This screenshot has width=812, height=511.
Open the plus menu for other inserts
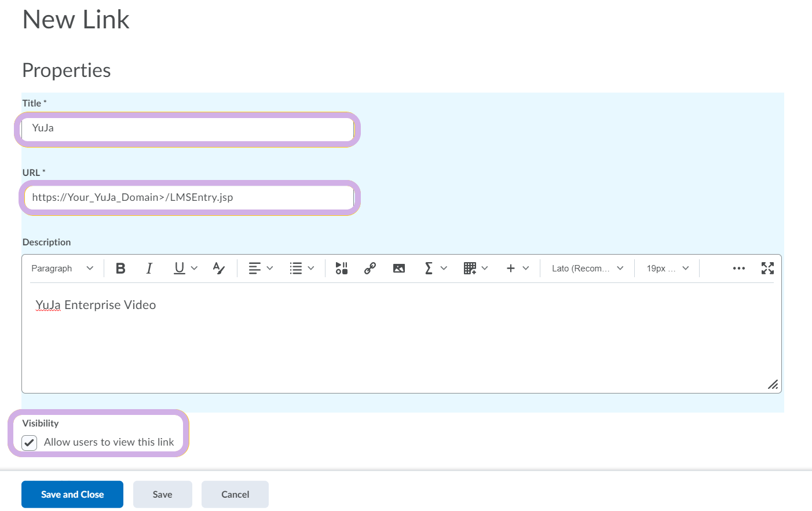(x=511, y=269)
